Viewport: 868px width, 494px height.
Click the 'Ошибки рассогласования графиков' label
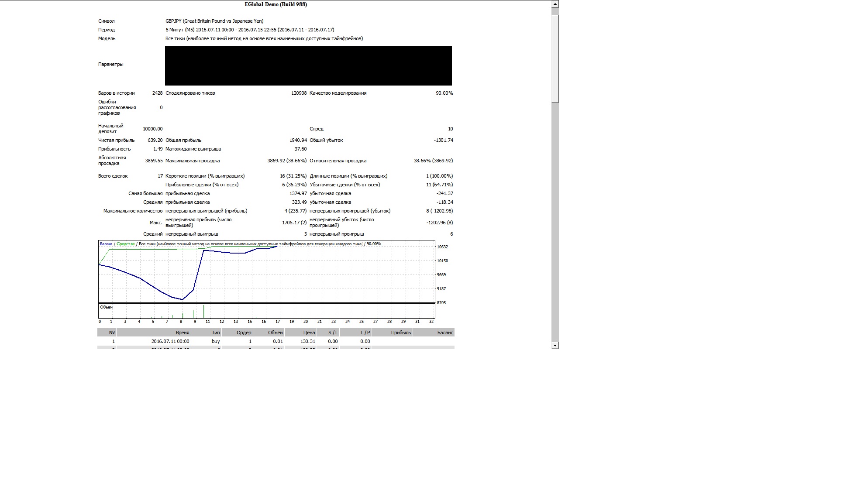point(117,107)
